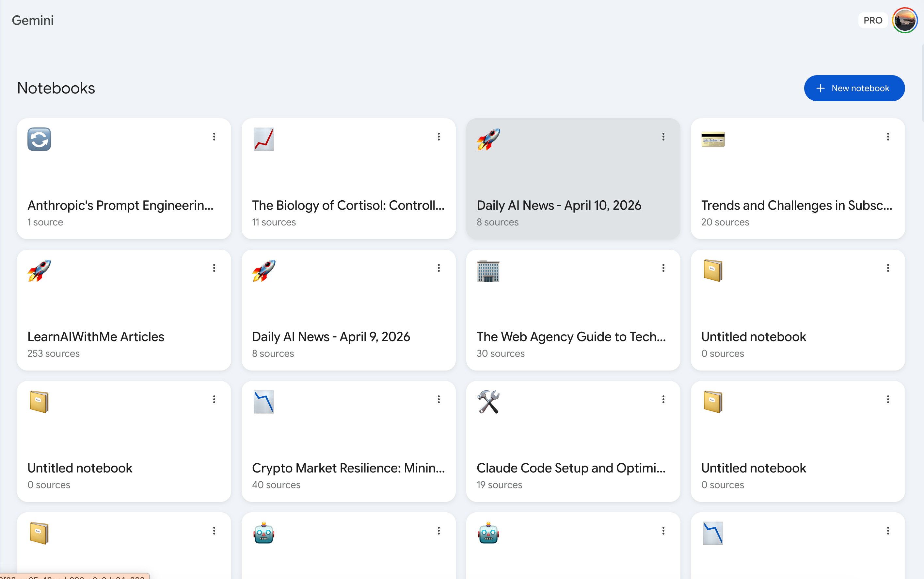Open the three-dot menu for the Anthropic's Prompt Engineering notebook
Image resolution: width=924 pixels, height=579 pixels.
[x=214, y=137]
